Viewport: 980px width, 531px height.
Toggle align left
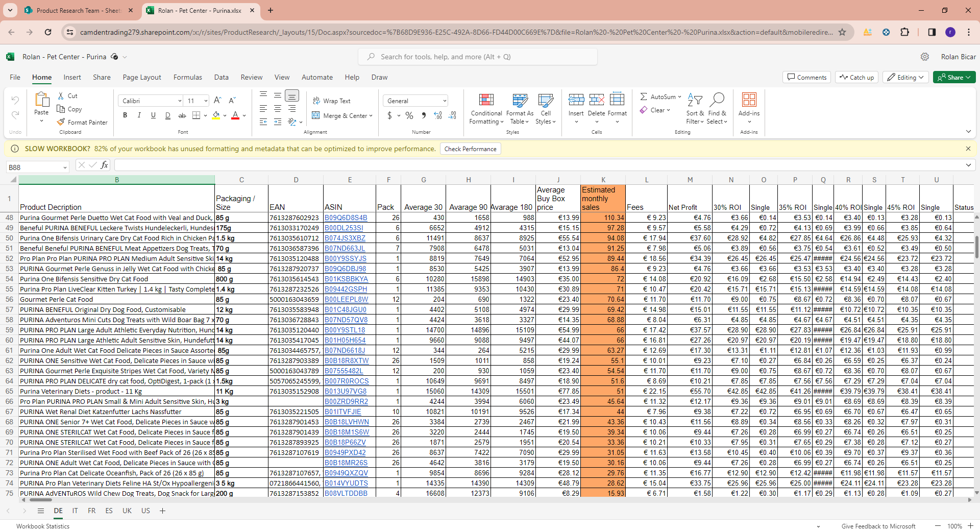pos(263,109)
